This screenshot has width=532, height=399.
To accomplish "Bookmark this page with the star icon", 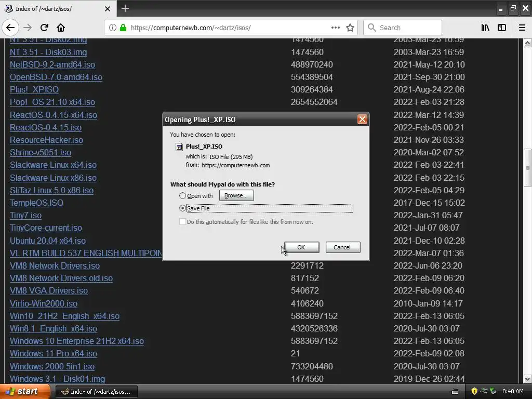I will click(350, 28).
